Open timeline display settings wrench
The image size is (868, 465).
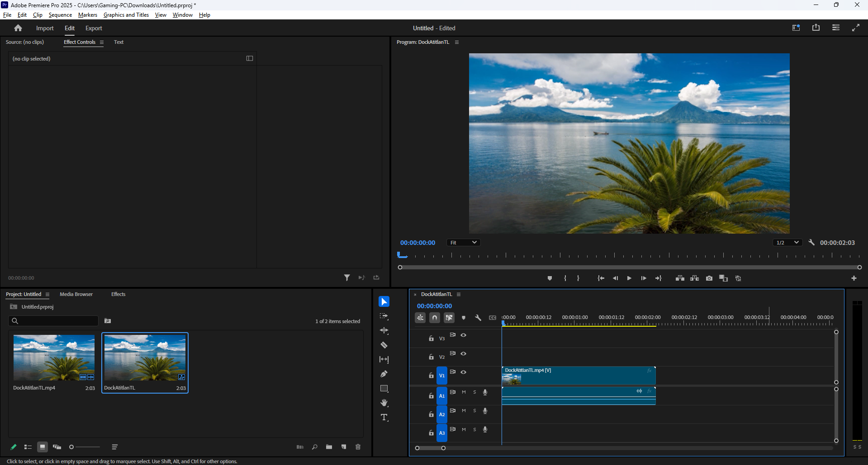pyautogui.click(x=478, y=318)
